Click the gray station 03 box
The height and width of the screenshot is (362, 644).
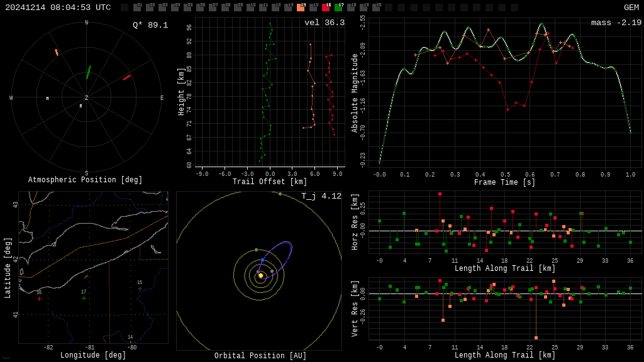(162, 8)
